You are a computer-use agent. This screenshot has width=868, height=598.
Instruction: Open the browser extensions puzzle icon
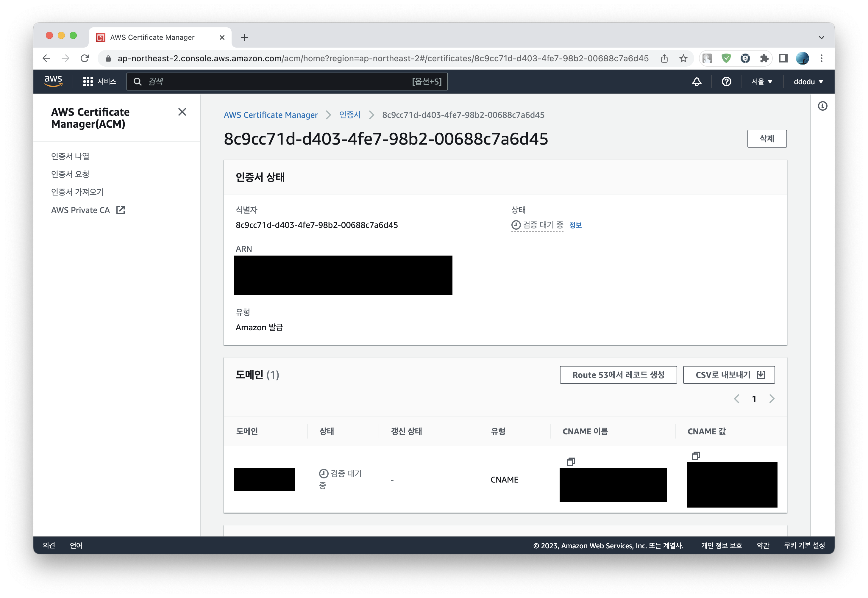pos(764,58)
